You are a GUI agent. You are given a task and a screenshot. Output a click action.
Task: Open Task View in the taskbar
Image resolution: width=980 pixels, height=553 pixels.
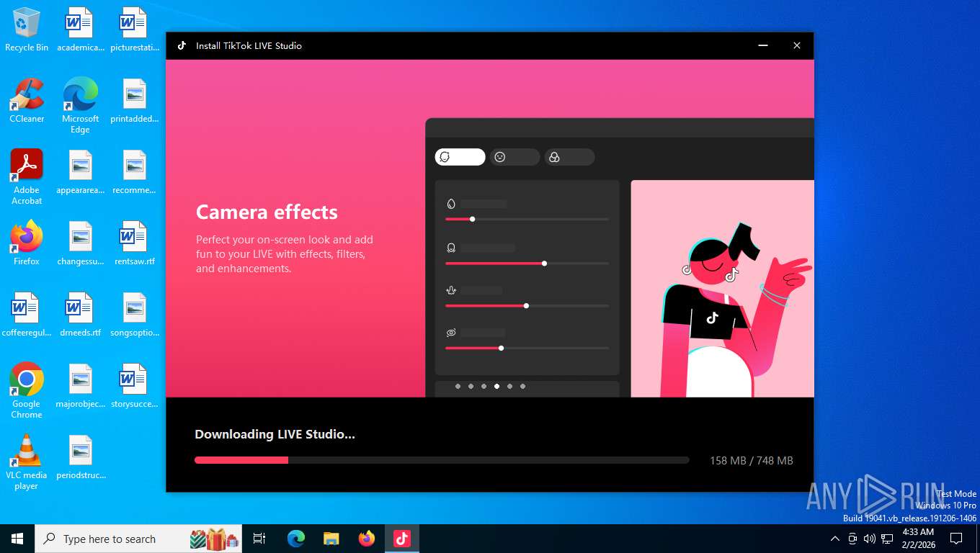[259, 539]
